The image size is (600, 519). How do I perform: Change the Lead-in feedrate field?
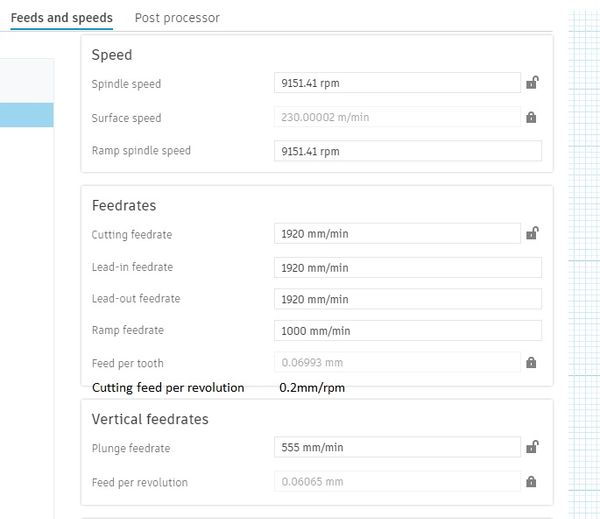point(408,268)
